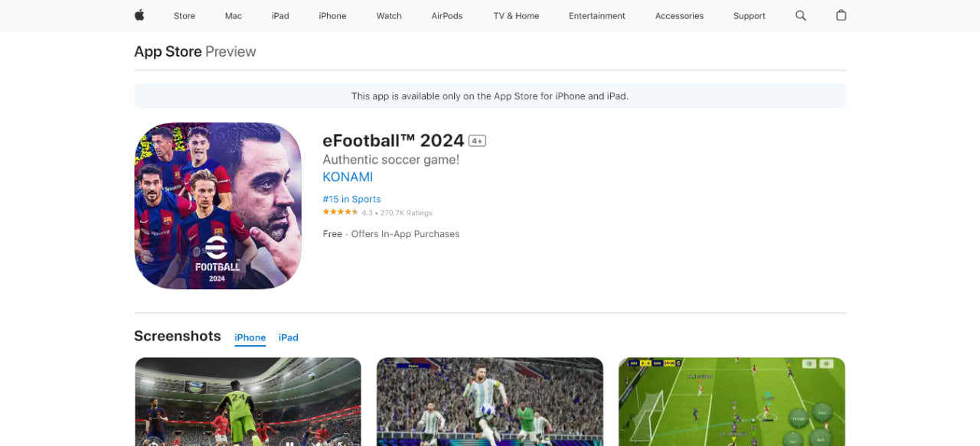980x446 pixels.
Task: Go to the Support page
Action: pos(750,16)
